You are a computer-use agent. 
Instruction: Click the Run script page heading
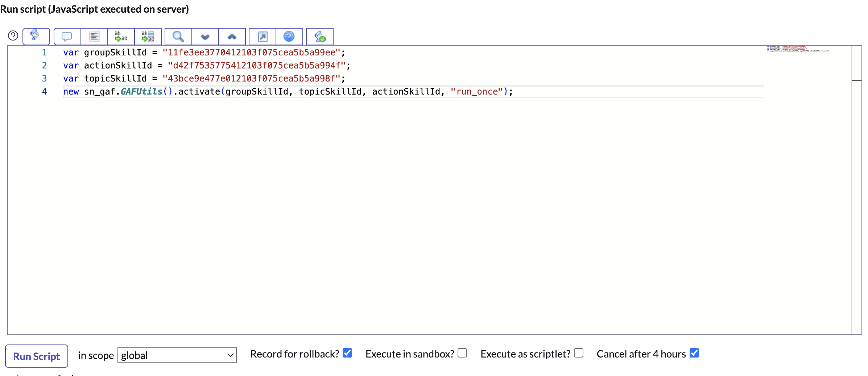[x=95, y=9]
